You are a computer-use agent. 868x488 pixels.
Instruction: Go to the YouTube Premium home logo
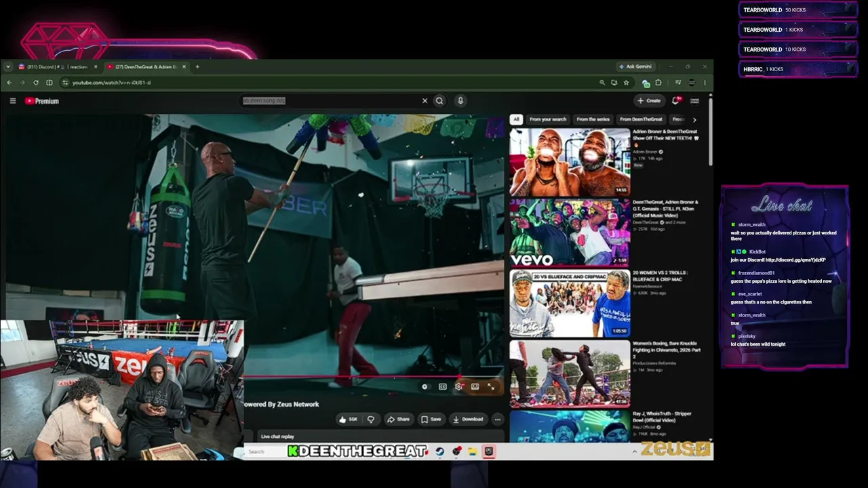tap(42, 101)
